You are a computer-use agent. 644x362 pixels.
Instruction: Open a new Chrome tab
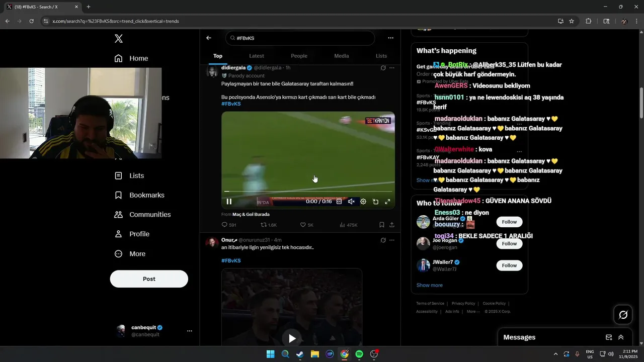89,7
